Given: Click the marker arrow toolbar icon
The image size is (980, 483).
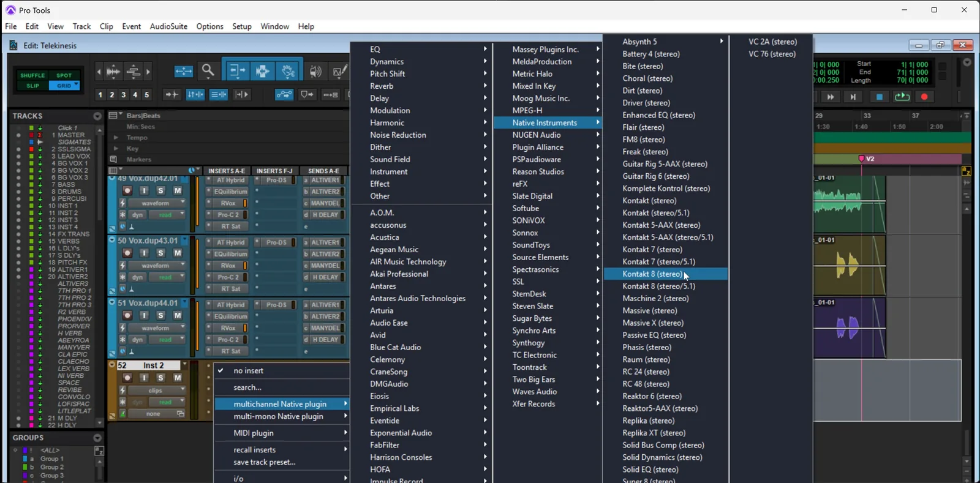Looking at the screenshot, I should [x=307, y=94].
